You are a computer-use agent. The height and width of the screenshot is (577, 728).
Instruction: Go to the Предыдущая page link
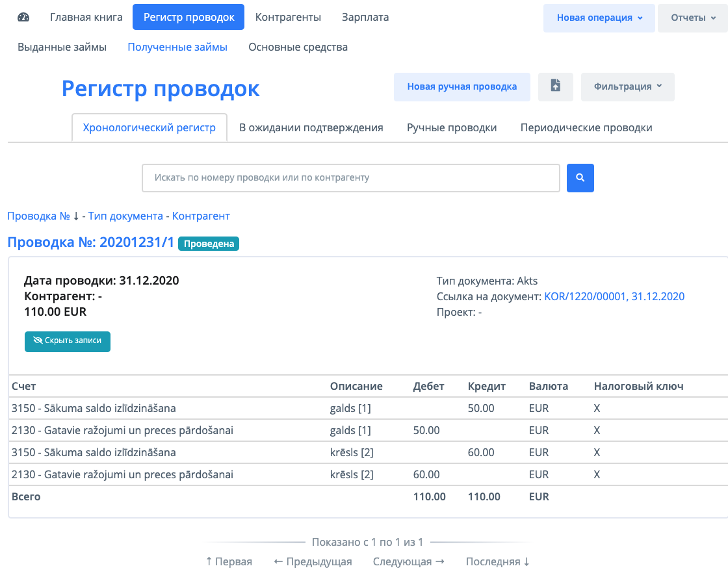[313, 561]
